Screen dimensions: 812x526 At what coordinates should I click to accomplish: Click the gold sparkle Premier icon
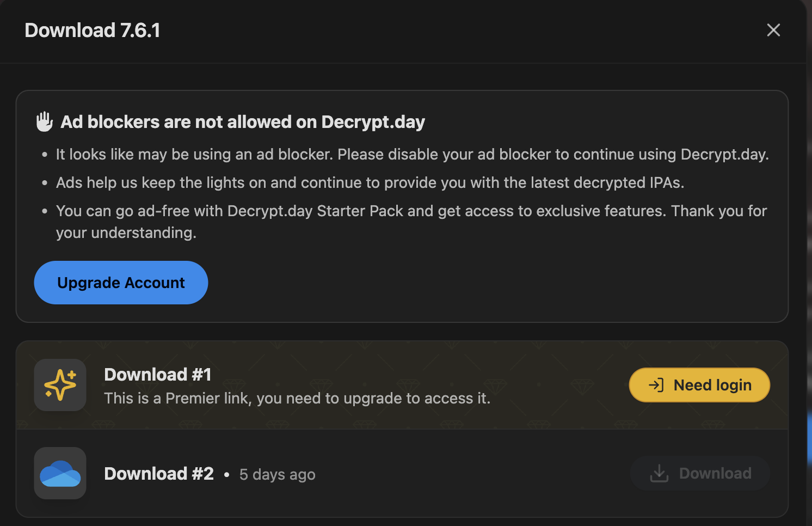(x=60, y=385)
